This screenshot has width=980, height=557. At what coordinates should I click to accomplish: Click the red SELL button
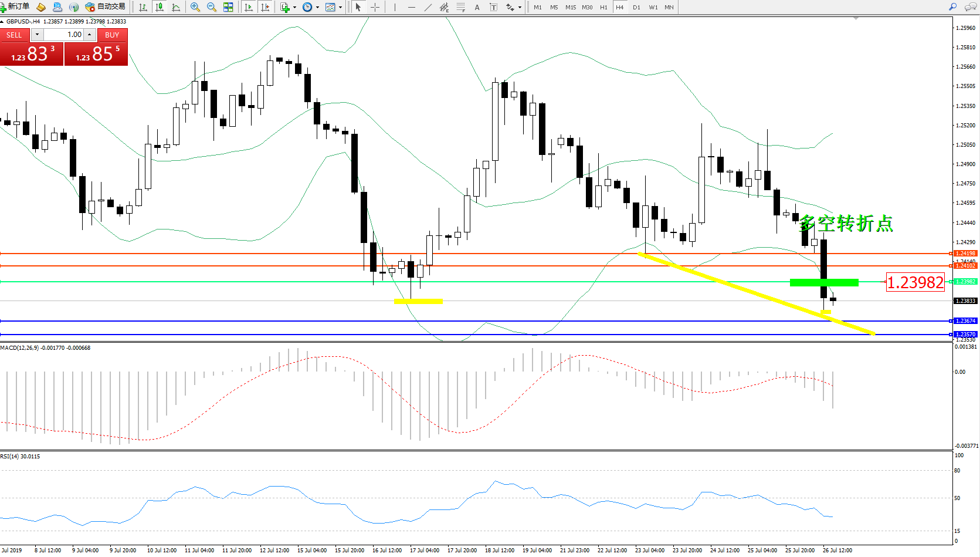pyautogui.click(x=14, y=35)
